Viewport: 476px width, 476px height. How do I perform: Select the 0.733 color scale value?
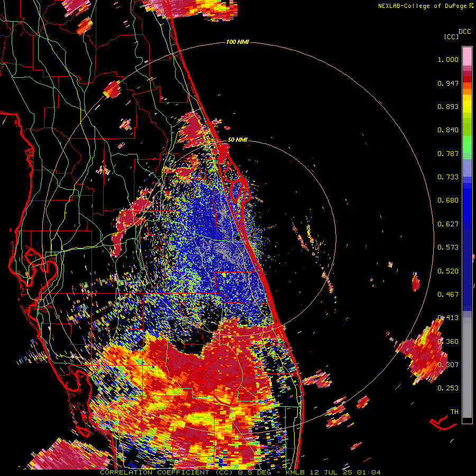pyautogui.click(x=448, y=177)
